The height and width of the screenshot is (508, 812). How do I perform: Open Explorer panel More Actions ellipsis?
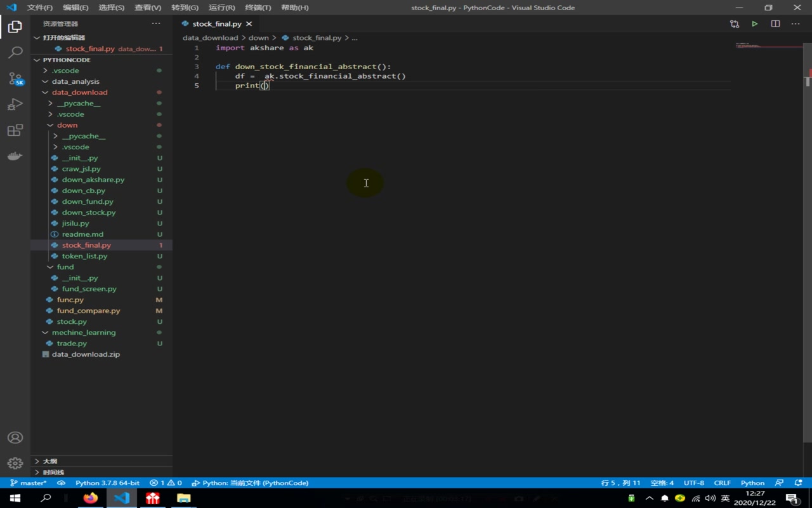point(156,23)
